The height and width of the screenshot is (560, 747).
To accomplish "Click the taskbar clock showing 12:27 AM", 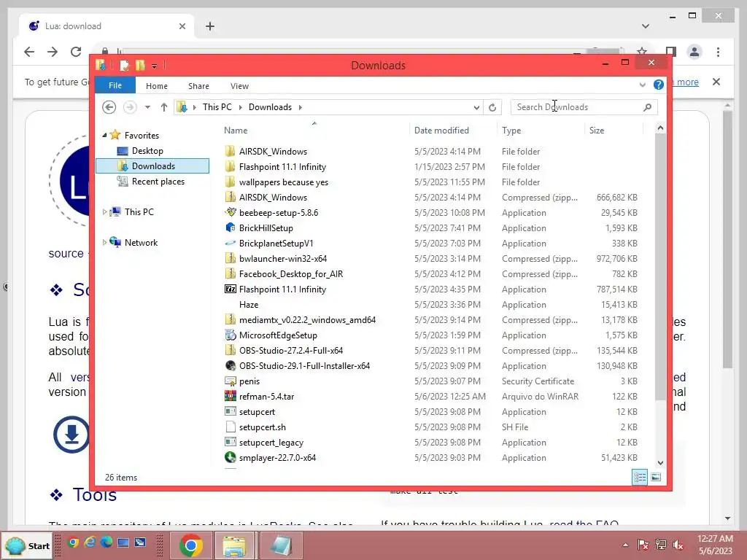I will [715, 545].
